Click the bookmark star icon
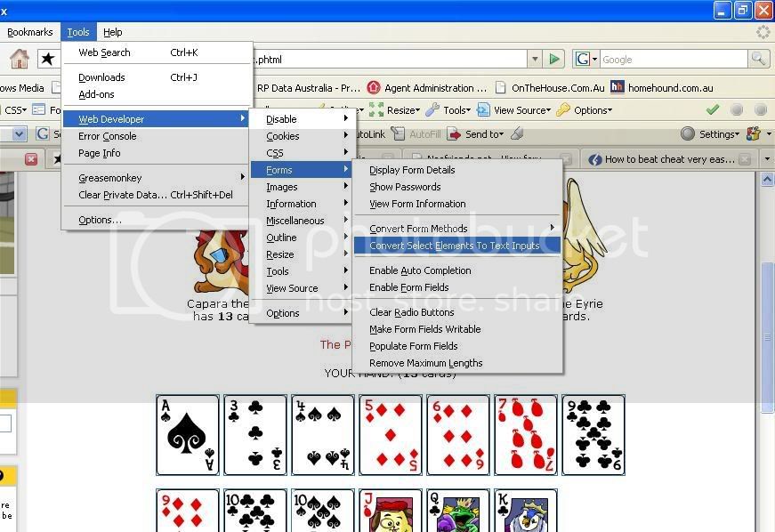 click(x=46, y=60)
